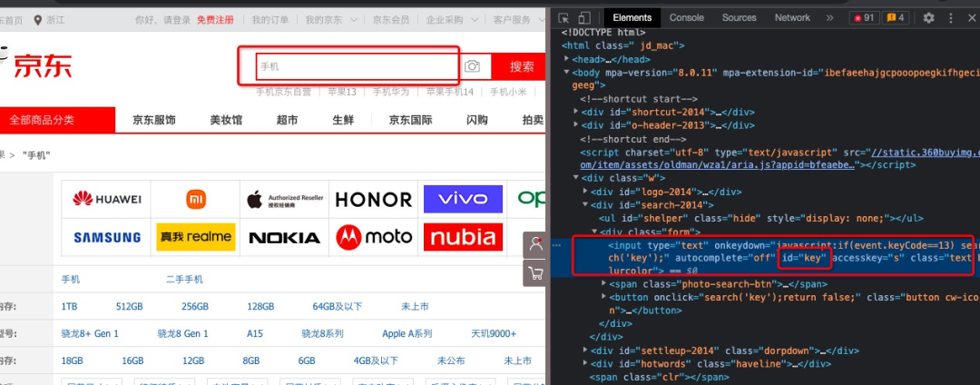Image resolution: width=980 pixels, height=385 pixels.
Task: Click the vivo brand logo
Action: [463, 200]
